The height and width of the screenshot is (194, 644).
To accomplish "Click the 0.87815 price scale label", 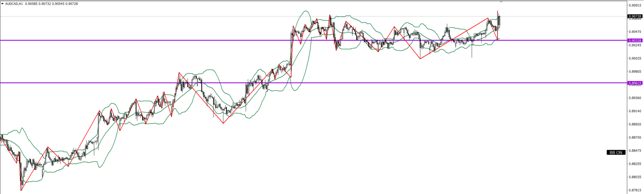I will pos(635,190).
